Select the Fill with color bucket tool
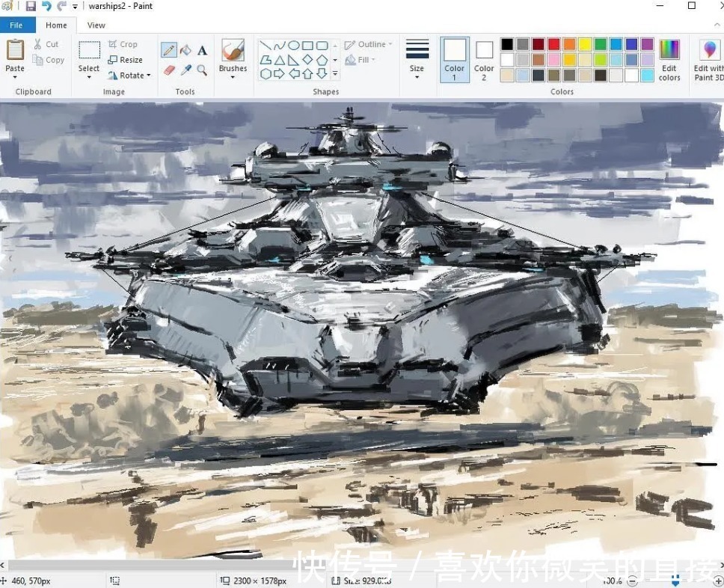This screenshot has height=588, width=724. (x=185, y=49)
